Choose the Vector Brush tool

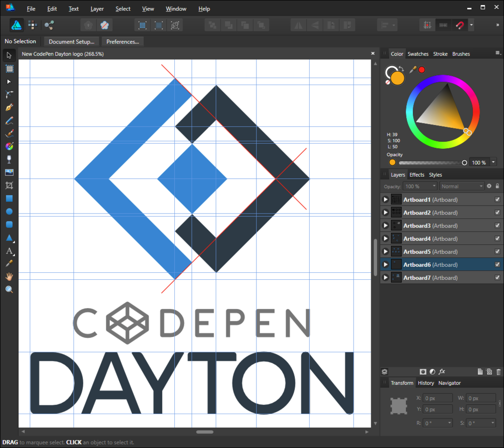[x=9, y=133]
